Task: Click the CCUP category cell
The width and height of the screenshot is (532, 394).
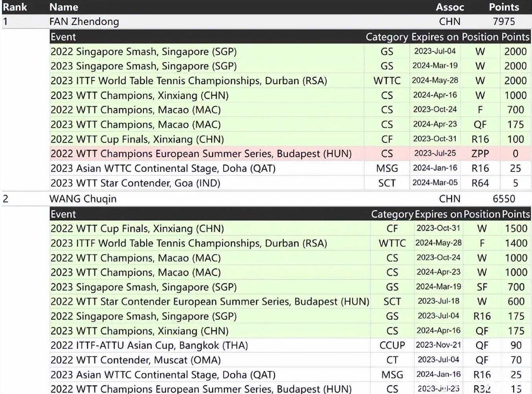Action: click(x=392, y=346)
